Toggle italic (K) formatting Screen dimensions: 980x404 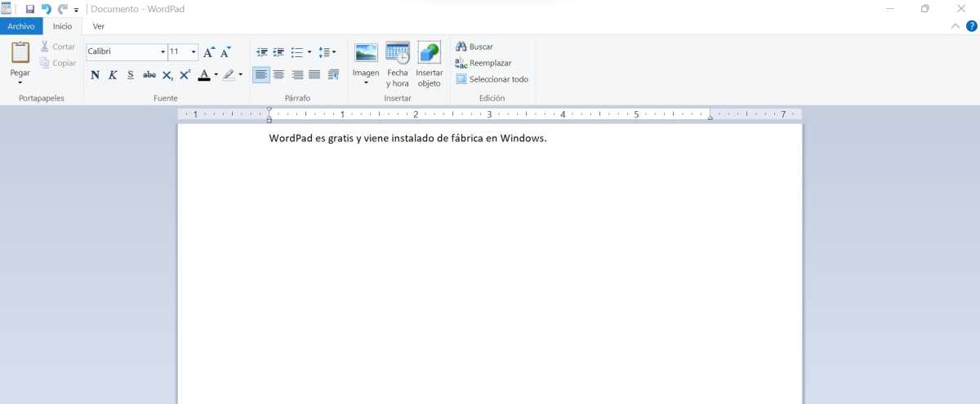[x=113, y=75]
